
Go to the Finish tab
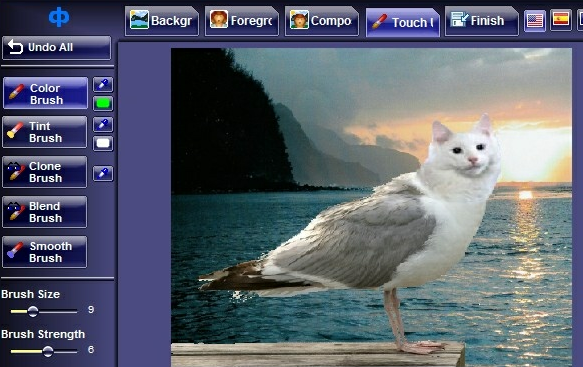coord(481,21)
